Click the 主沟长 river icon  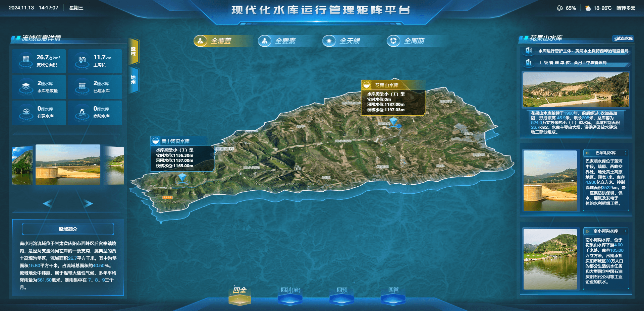(x=82, y=60)
